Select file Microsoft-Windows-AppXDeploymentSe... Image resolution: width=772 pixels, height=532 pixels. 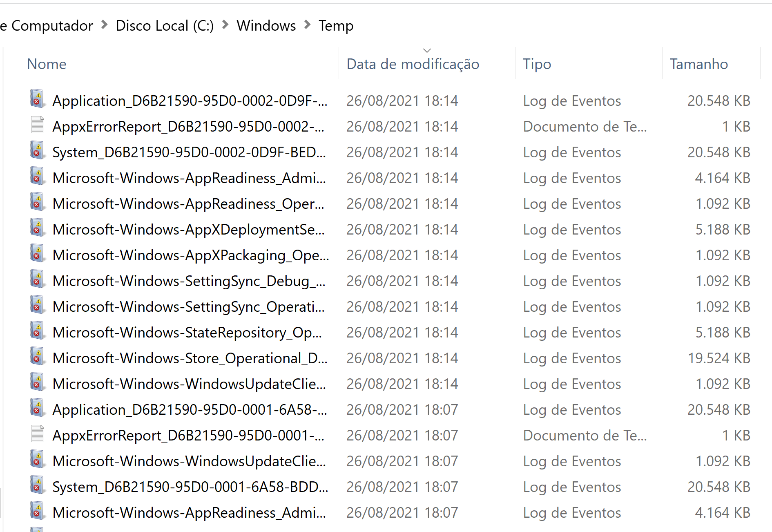(189, 230)
